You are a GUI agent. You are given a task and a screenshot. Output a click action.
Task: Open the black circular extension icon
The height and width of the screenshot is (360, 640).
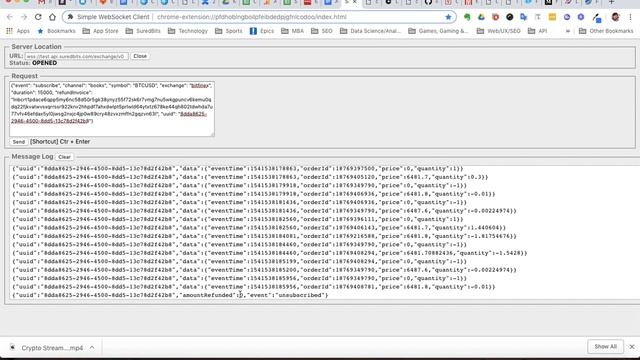tap(510, 17)
